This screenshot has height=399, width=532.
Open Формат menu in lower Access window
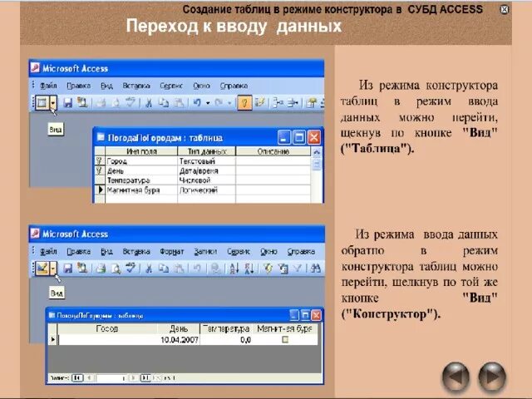click(172, 252)
